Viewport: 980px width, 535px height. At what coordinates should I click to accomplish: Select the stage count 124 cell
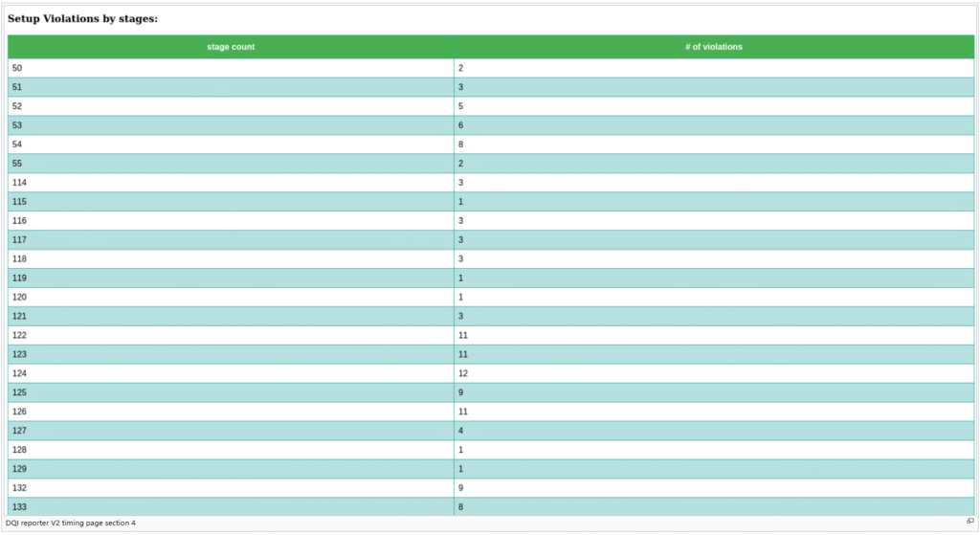231,373
